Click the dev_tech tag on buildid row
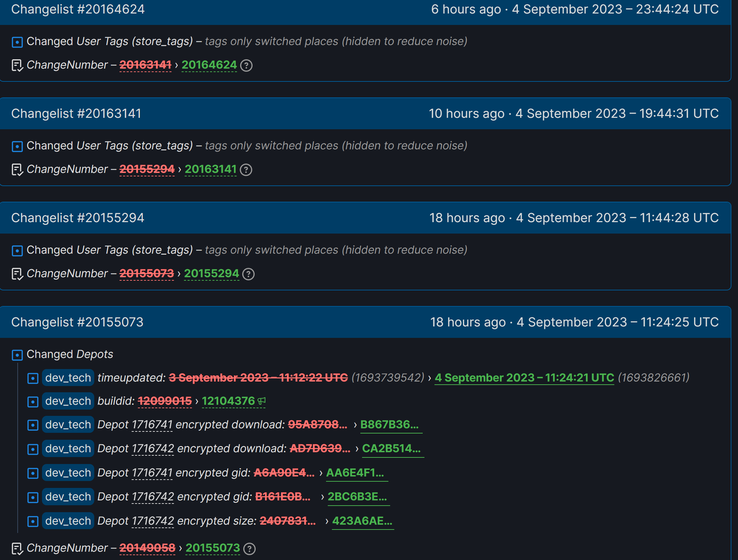Screen dimensions: 738x560 68,401
